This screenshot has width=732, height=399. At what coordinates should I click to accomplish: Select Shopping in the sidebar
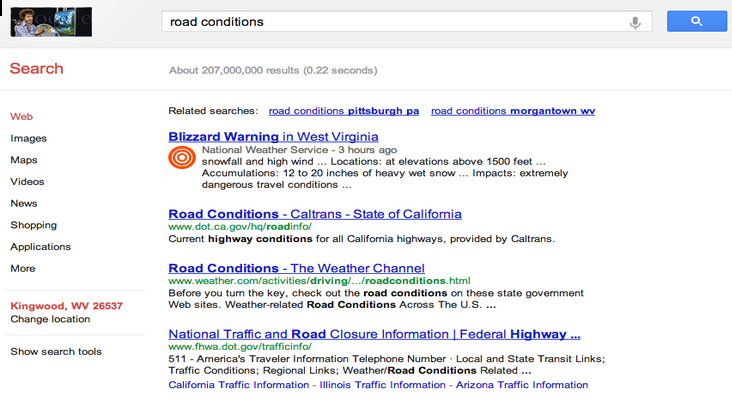[x=34, y=225]
